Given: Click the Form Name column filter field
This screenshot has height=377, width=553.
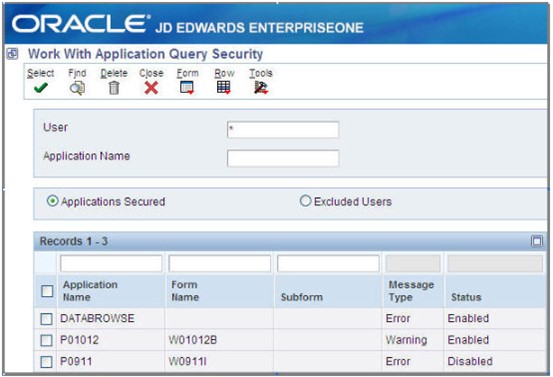Looking at the screenshot, I should pyautogui.click(x=220, y=263).
